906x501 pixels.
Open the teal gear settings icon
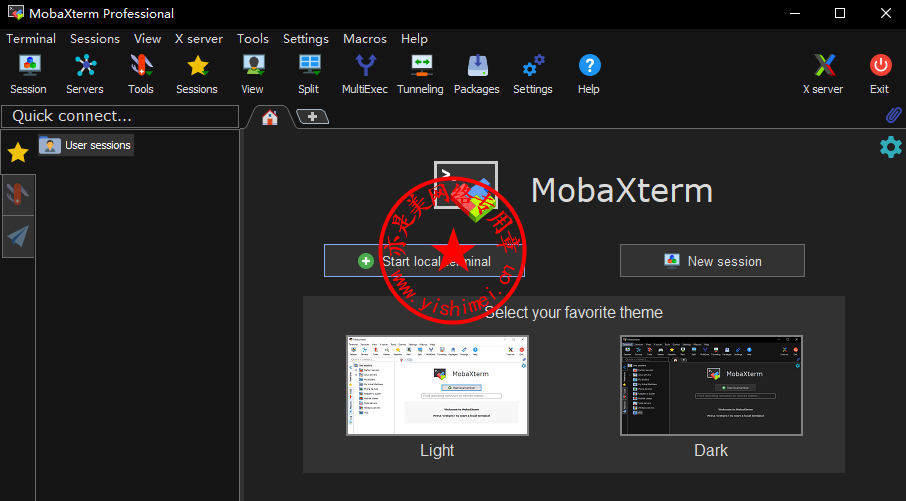pos(890,147)
